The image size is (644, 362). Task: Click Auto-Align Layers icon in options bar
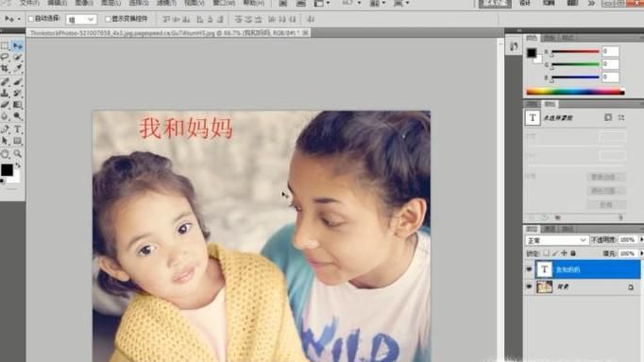click(311, 19)
